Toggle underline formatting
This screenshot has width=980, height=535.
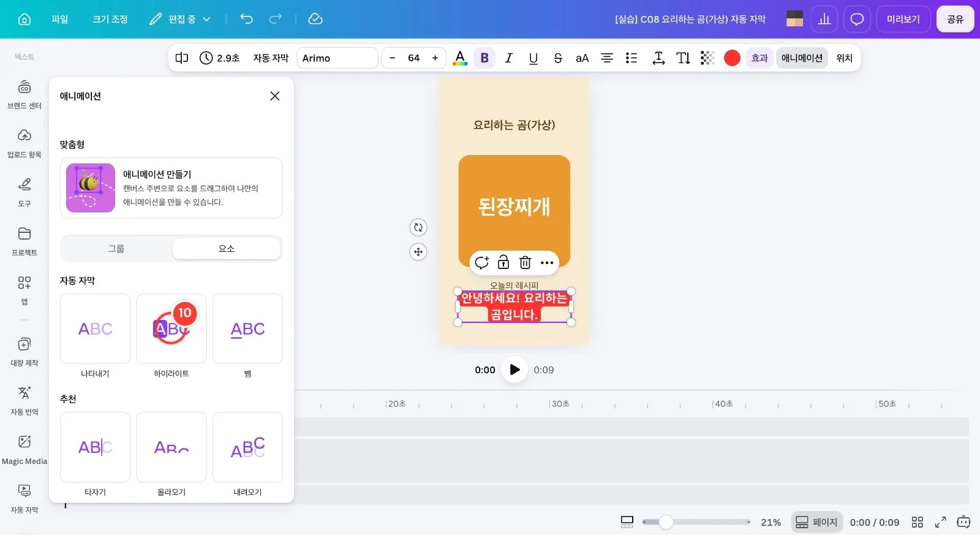(533, 58)
